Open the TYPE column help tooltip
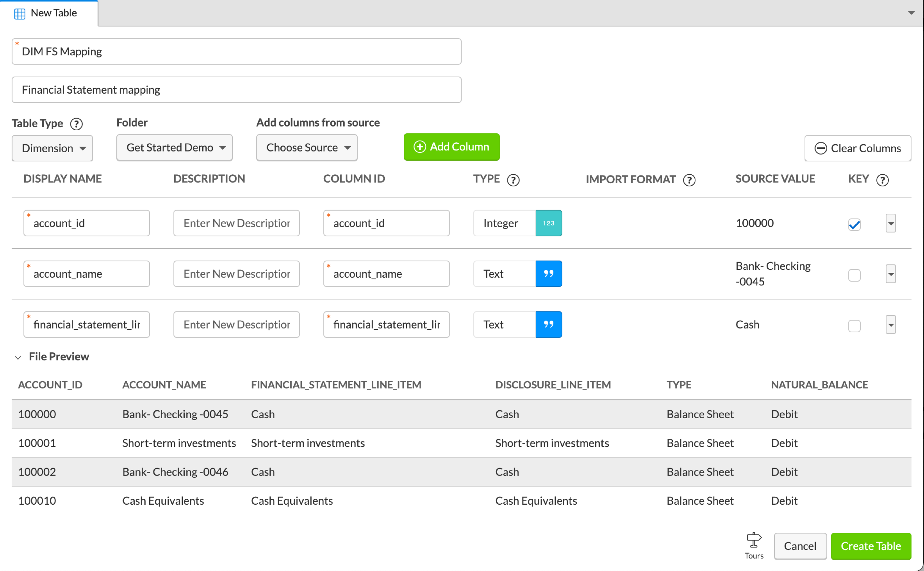This screenshot has height=571, width=924. coord(513,180)
